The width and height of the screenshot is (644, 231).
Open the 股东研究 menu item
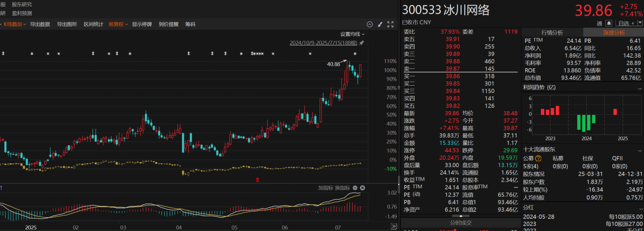tap(22, 5)
